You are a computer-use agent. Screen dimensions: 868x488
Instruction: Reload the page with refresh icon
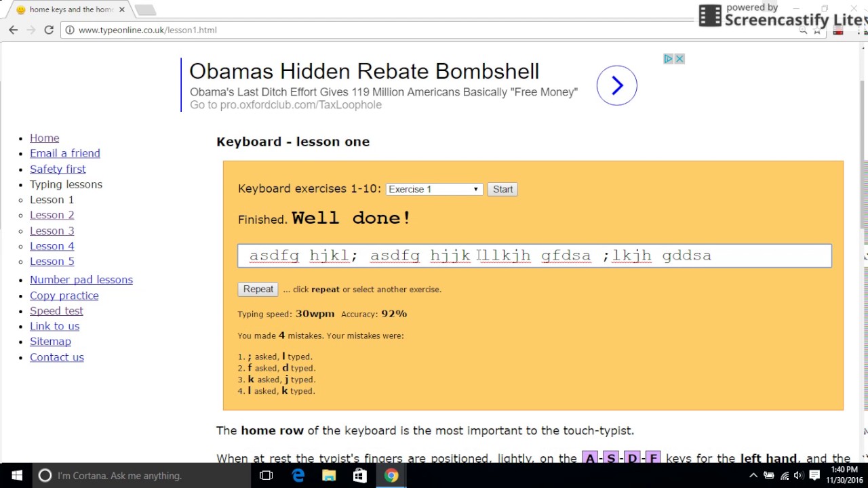pos(49,30)
